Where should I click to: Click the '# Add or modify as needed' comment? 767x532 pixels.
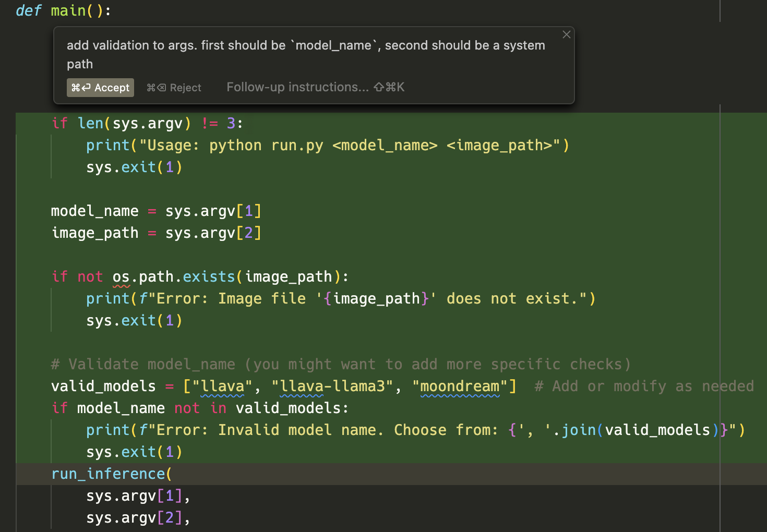[x=644, y=386]
